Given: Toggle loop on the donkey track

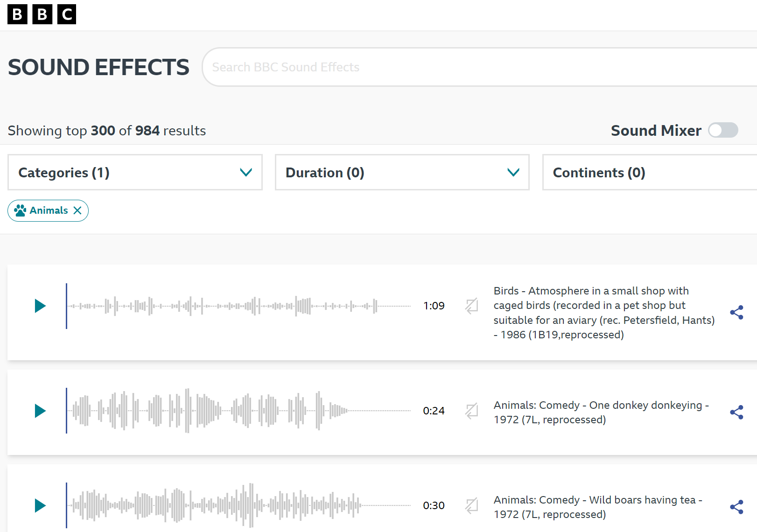Looking at the screenshot, I should tap(471, 411).
